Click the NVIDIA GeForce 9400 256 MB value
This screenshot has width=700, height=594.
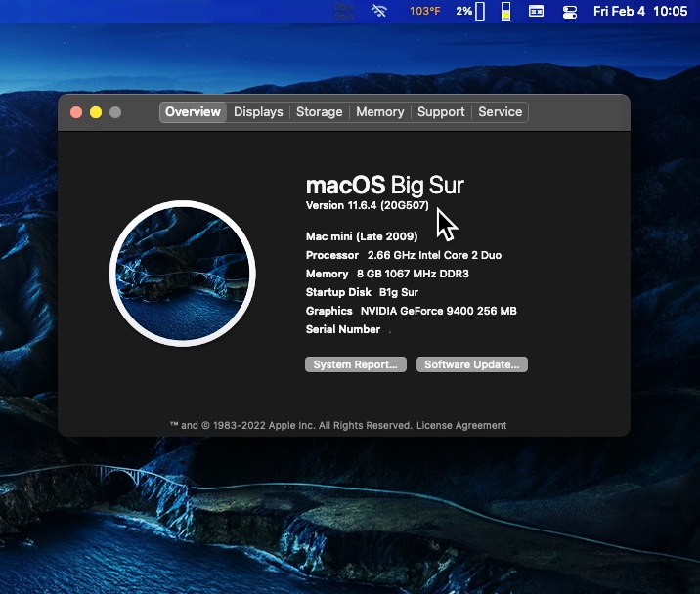point(438,311)
